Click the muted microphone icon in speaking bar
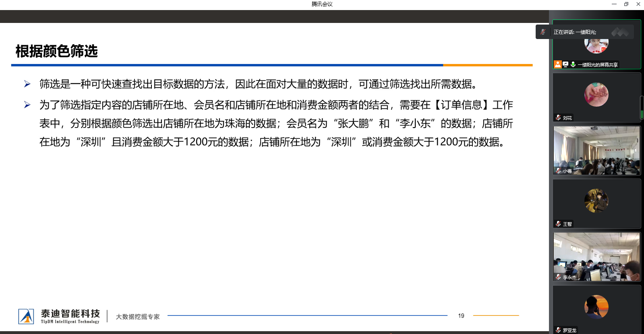This screenshot has width=644, height=334. (x=543, y=32)
